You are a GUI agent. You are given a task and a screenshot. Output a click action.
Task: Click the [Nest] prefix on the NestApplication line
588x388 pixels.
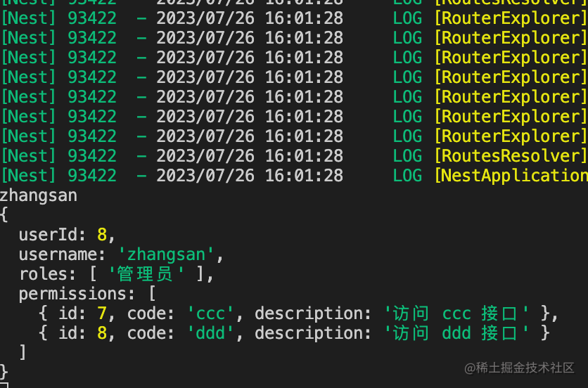pos(28,176)
